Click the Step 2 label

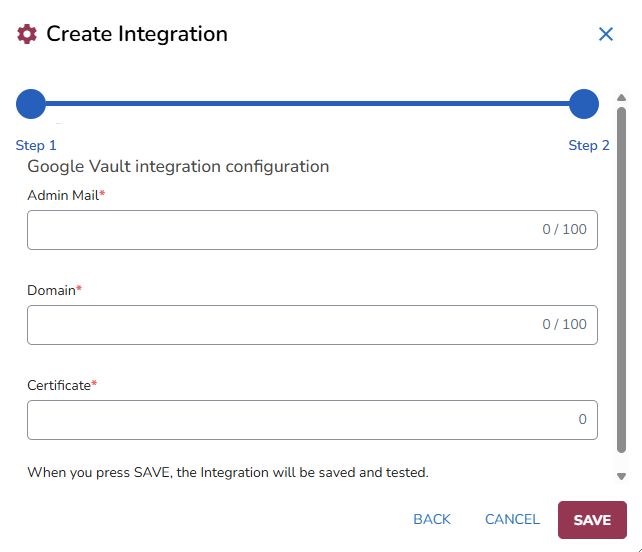click(589, 145)
